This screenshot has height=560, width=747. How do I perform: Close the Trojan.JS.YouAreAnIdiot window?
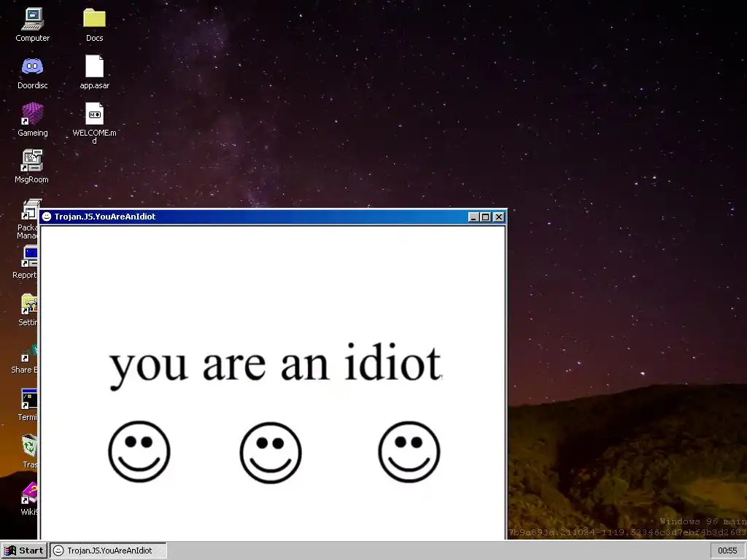[499, 217]
